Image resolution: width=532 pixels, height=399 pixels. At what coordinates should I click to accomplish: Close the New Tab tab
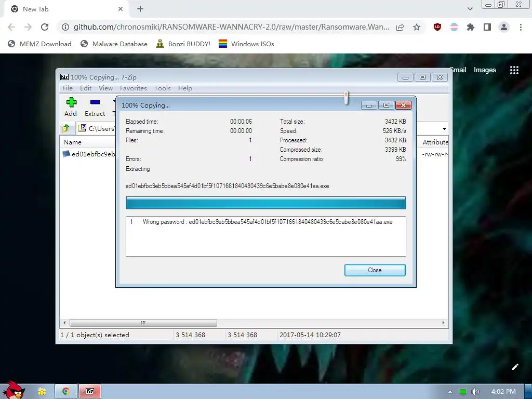(x=121, y=9)
